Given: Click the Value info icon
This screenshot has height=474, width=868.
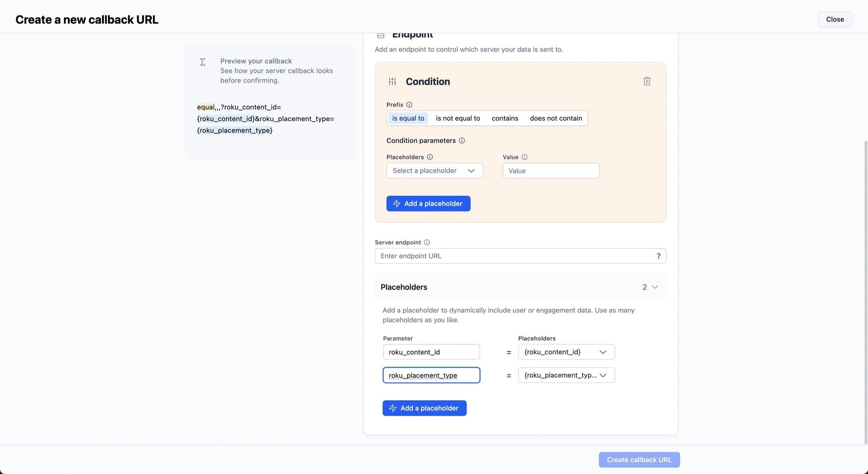Looking at the screenshot, I should [x=524, y=157].
